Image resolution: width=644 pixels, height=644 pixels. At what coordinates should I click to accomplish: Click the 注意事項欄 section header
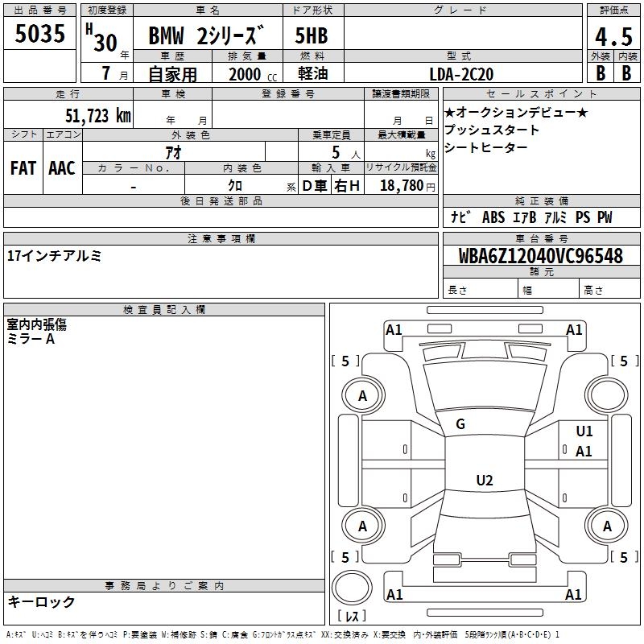(x=221, y=238)
